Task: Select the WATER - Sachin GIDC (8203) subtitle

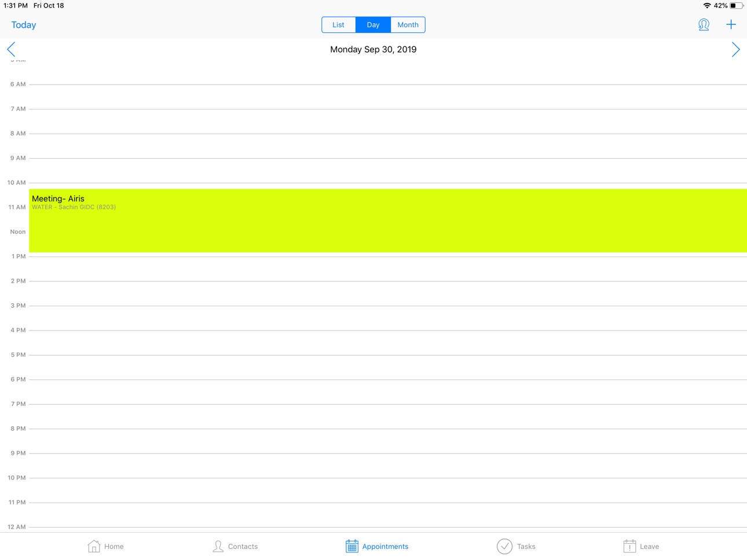Action: pyautogui.click(x=74, y=207)
